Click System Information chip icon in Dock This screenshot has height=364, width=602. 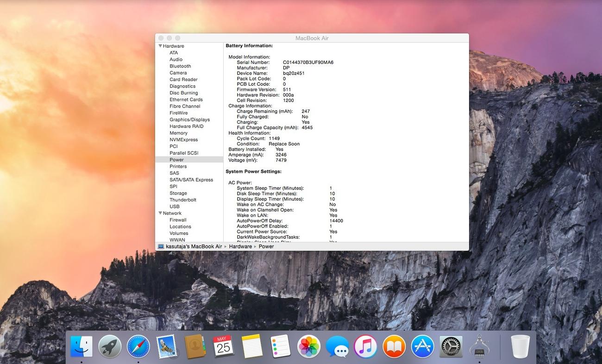pos(479,346)
